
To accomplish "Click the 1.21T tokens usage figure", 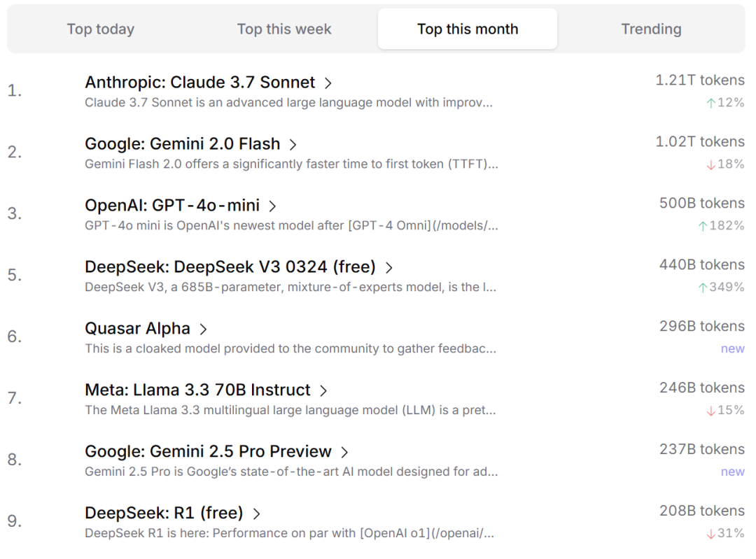I will [x=699, y=80].
